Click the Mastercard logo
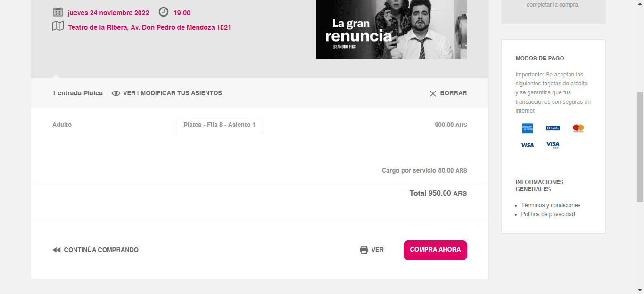The image size is (644, 294). tap(578, 128)
